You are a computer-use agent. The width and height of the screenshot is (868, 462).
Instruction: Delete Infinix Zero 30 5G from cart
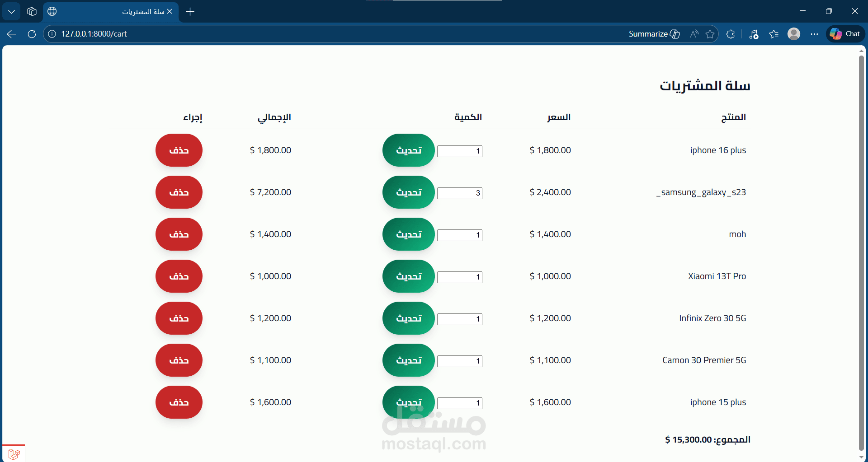[x=179, y=318]
